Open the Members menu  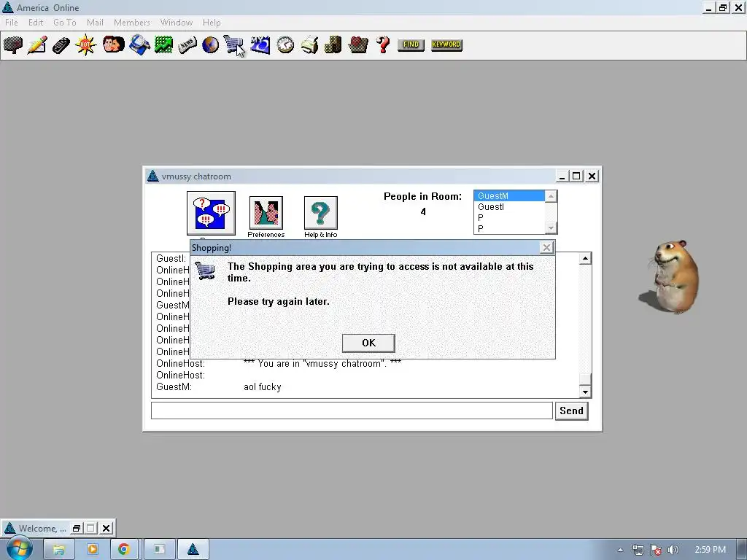pos(132,23)
